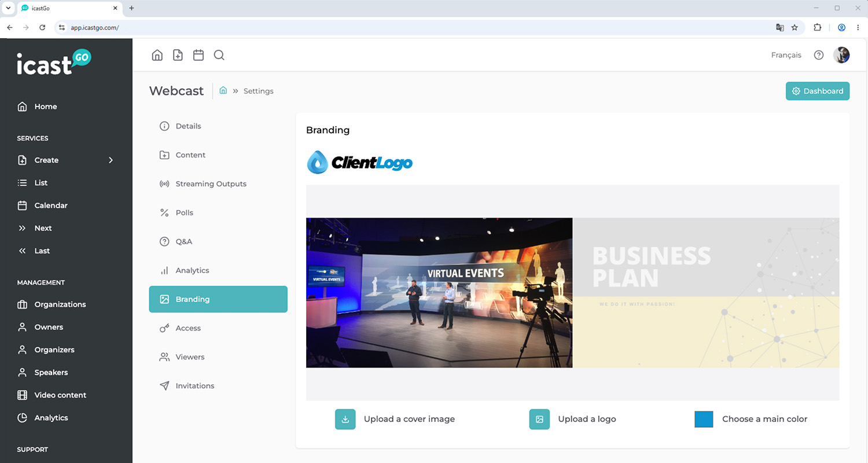
Task: Switch to the Viewers settings tab
Action: (218, 357)
